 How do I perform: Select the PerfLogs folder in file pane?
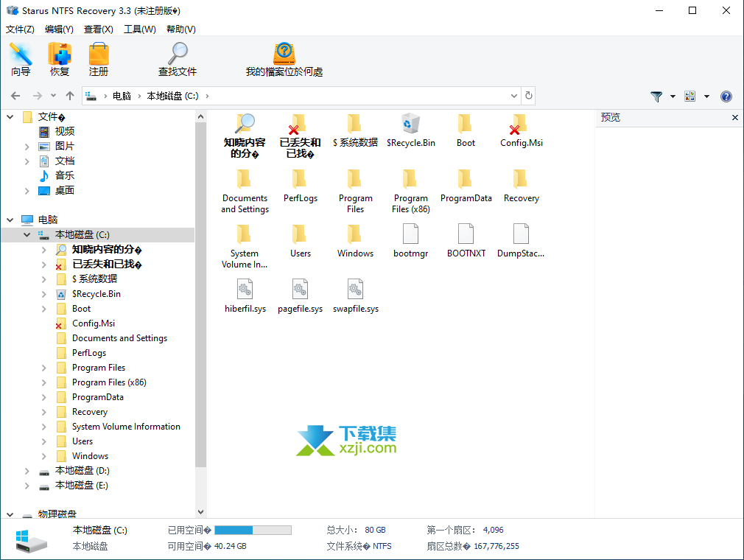point(301,186)
